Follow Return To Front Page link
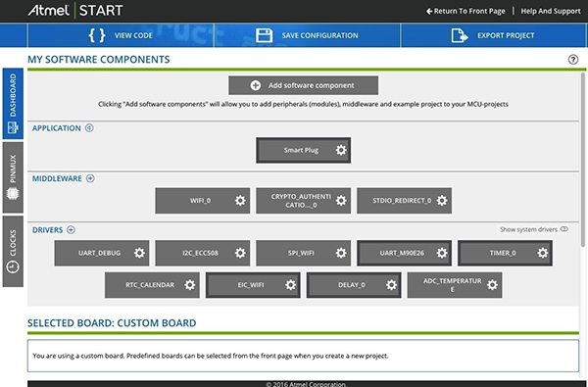Image resolution: width=588 pixels, height=387 pixels. click(x=465, y=11)
